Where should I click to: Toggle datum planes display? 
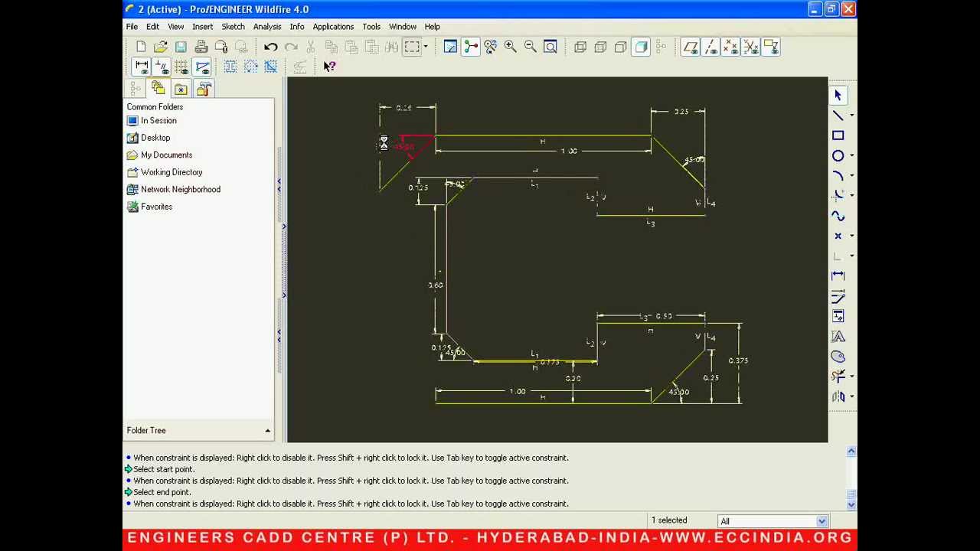click(691, 47)
